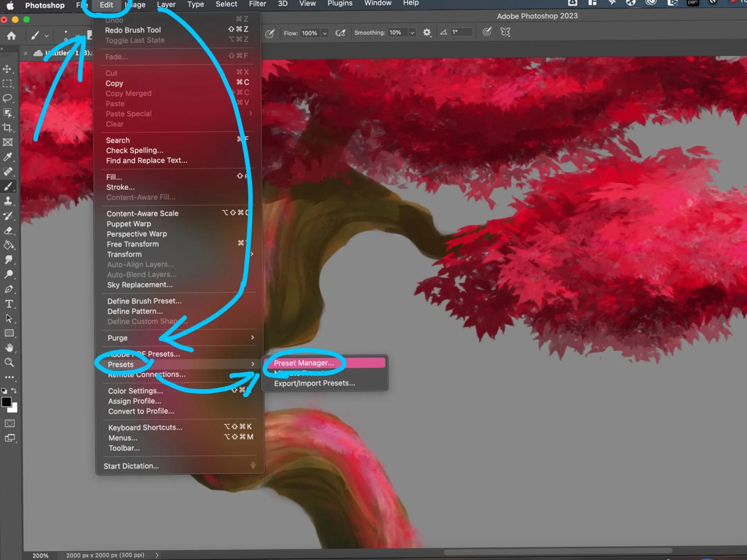Screen dimensions: 747x560
Task: Open the Flow percentage dropdown
Action: [325, 33]
